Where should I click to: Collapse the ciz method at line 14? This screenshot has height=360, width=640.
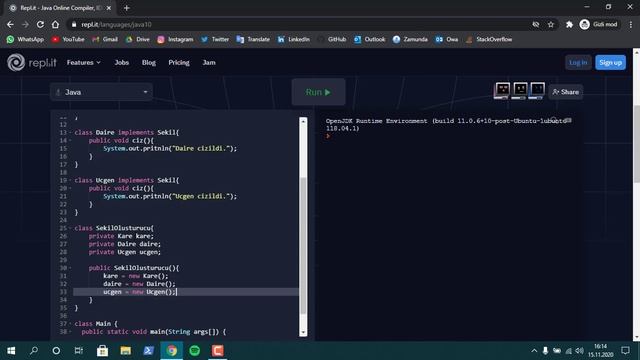coord(70,140)
